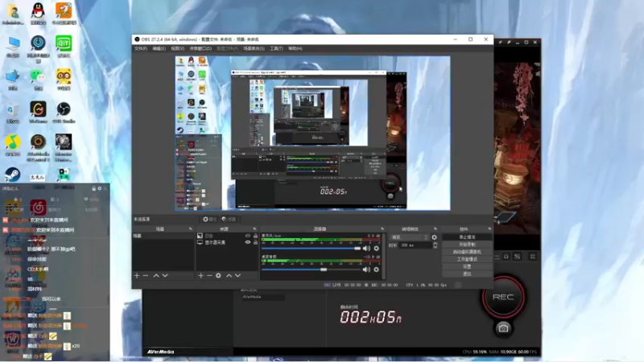Screen dimensions: 644x362
Task: Click the 桌面音频 volume slider
Action: [311, 269]
